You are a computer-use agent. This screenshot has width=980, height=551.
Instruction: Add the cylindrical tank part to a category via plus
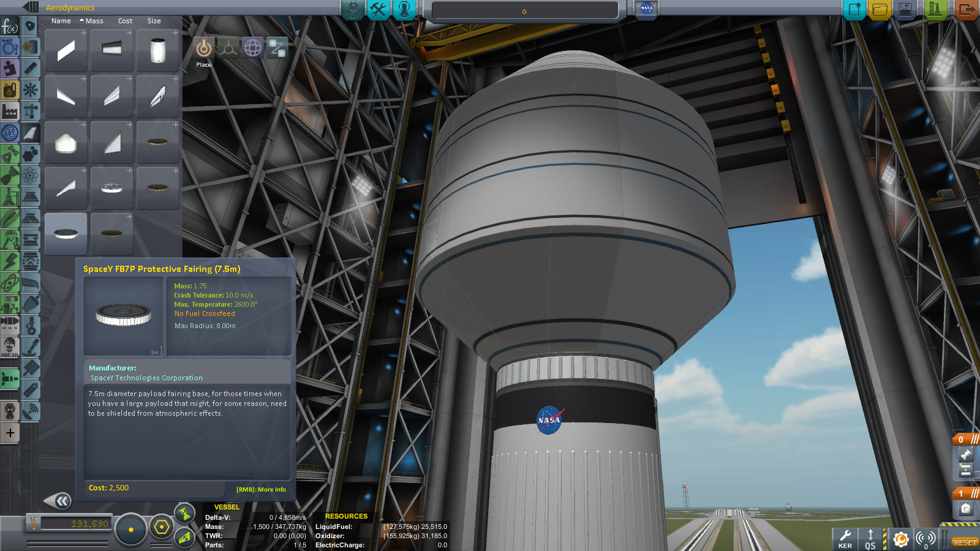point(175,33)
